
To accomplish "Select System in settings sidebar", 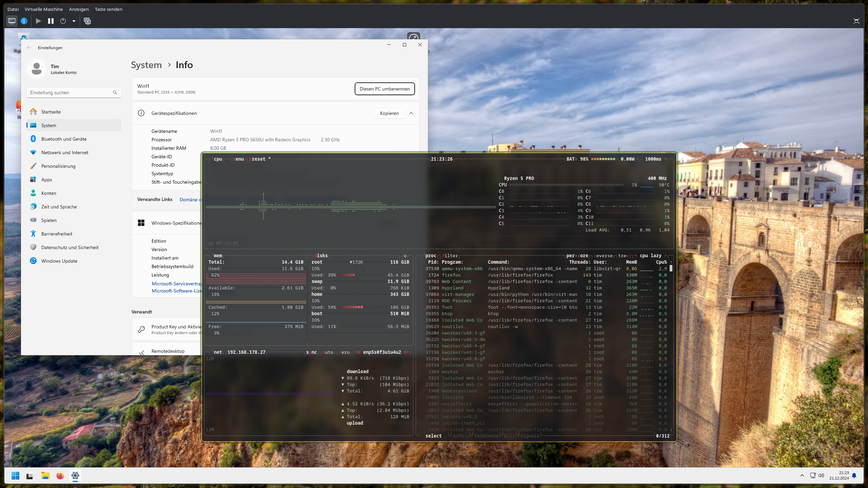I will [74, 125].
